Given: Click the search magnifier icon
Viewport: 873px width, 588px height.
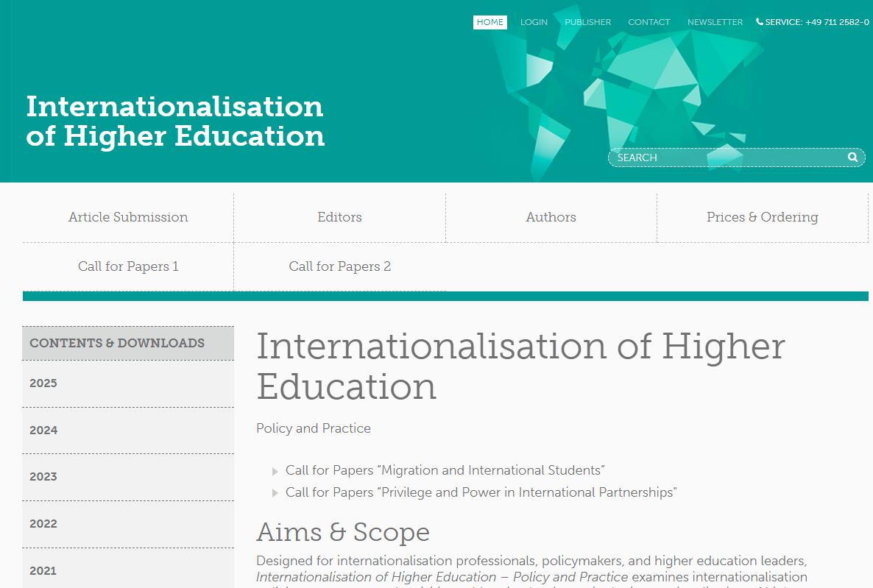Looking at the screenshot, I should point(852,157).
